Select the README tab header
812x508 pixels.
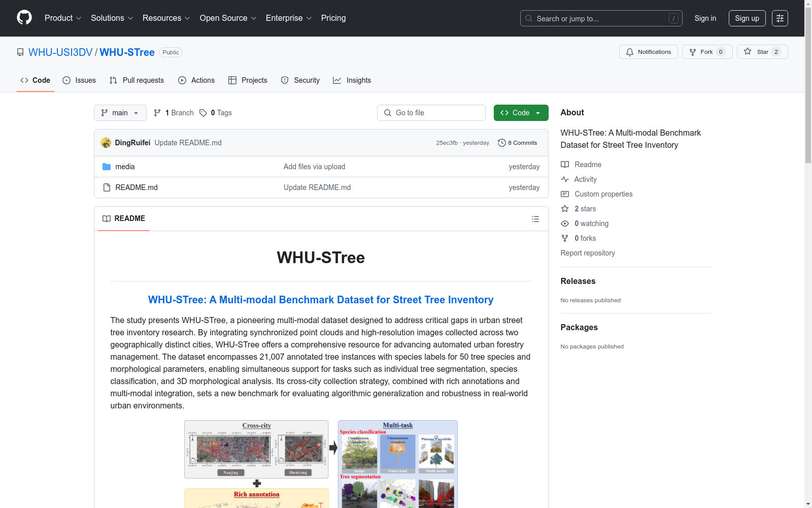[124, 218]
